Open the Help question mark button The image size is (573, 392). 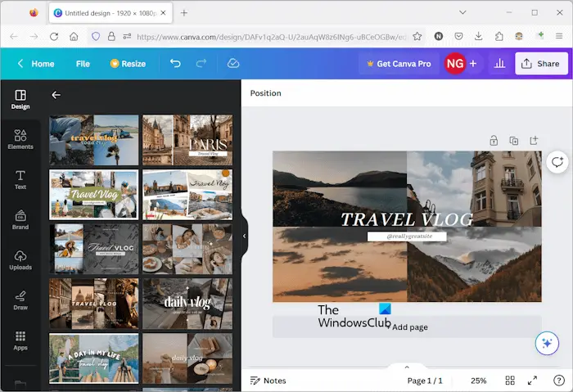click(559, 381)
